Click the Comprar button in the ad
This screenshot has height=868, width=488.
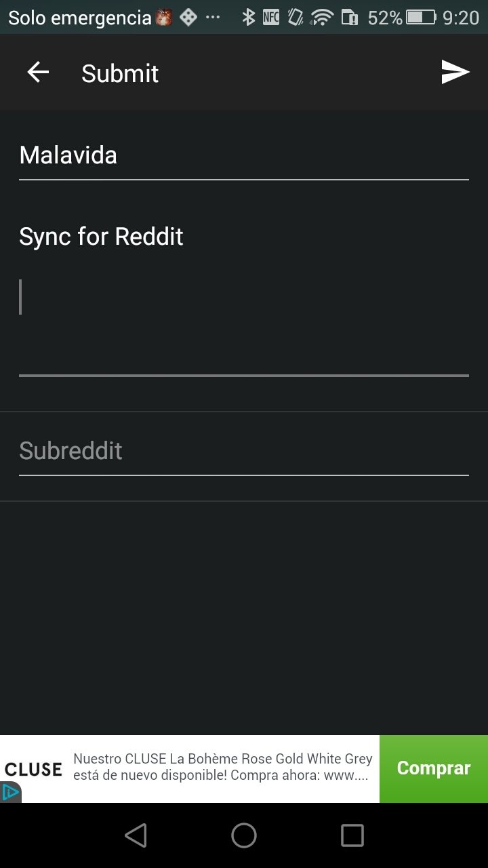(434, 768)
